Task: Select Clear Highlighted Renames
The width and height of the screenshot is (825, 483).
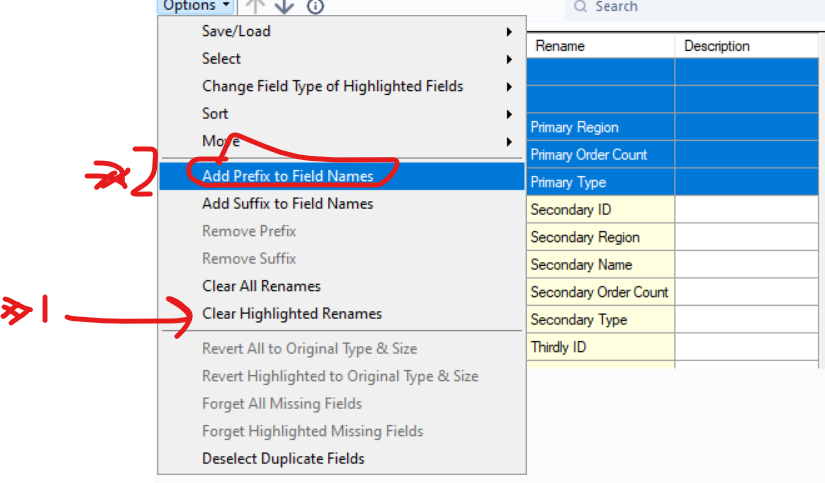Action: pyautogui.click(x=292, y=314)
